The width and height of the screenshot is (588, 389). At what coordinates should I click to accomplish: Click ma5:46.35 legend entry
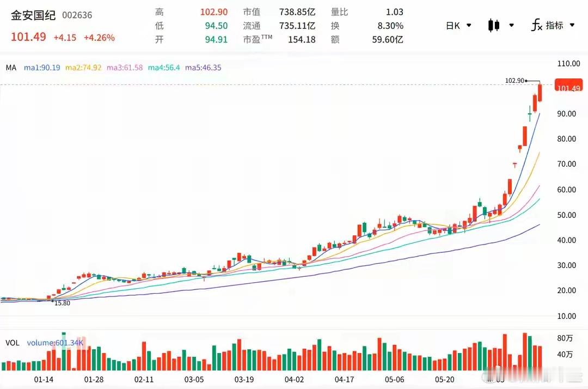pyautogui.click(x=203, y=68)
